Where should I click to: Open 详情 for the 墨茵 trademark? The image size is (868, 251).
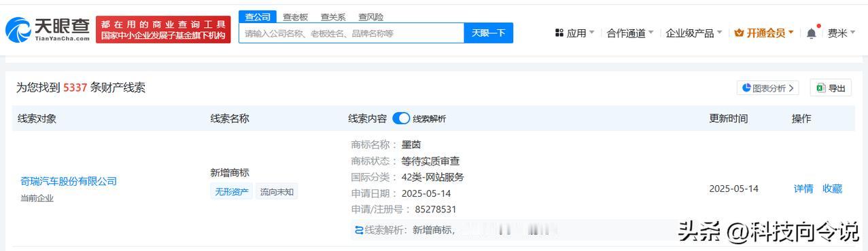tap(803, 189)
